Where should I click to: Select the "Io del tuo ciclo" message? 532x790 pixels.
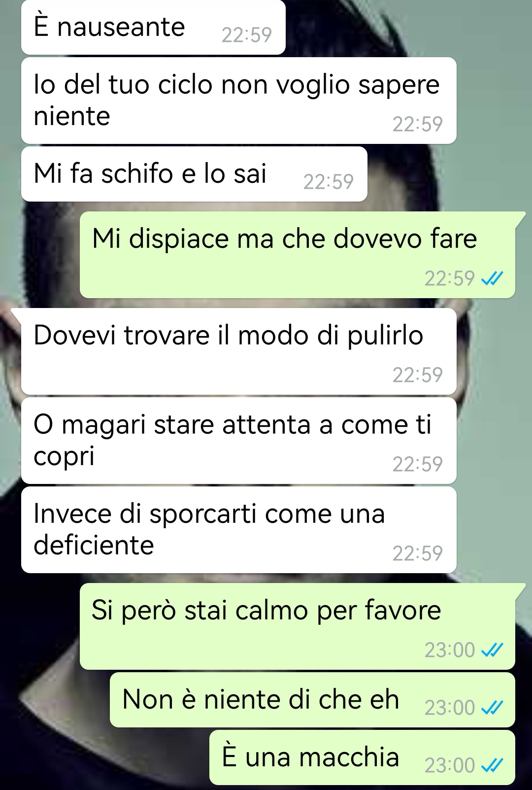coord(239,101)
